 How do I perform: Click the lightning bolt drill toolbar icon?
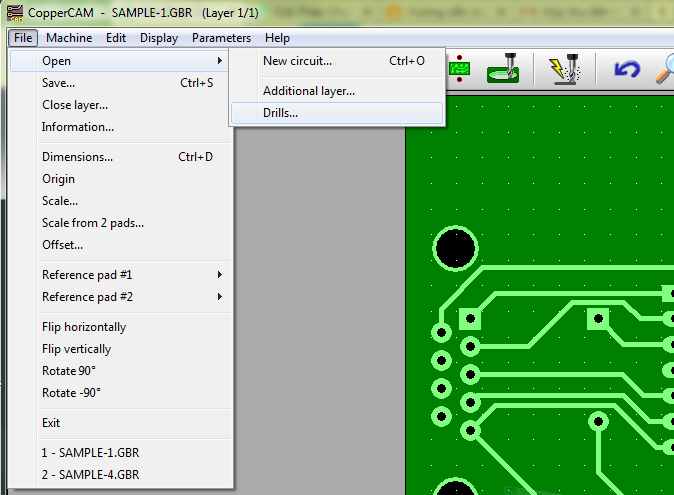pyautogui.click(x=564, y=69)
